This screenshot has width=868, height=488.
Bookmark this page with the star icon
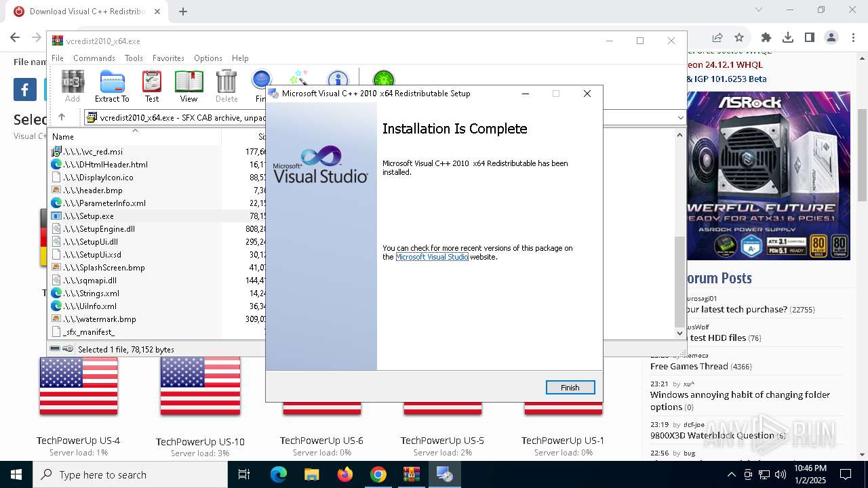[x=739, y=38]
